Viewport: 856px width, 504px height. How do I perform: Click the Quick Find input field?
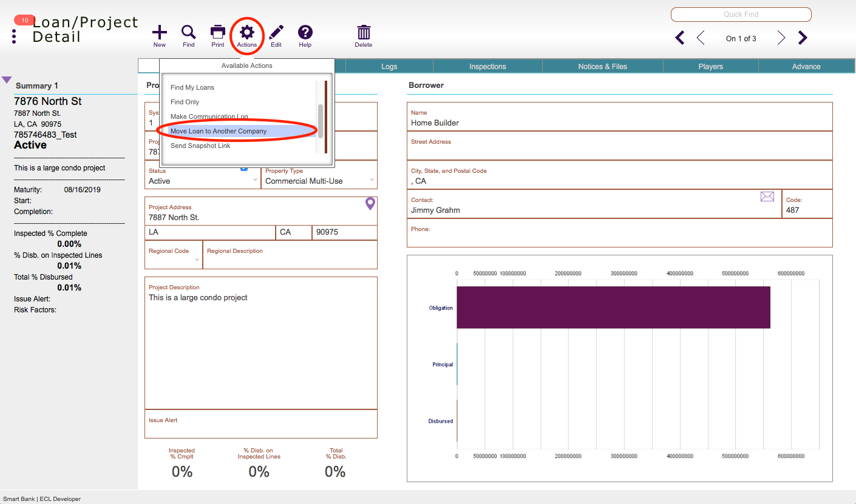[x=741, y=15]
